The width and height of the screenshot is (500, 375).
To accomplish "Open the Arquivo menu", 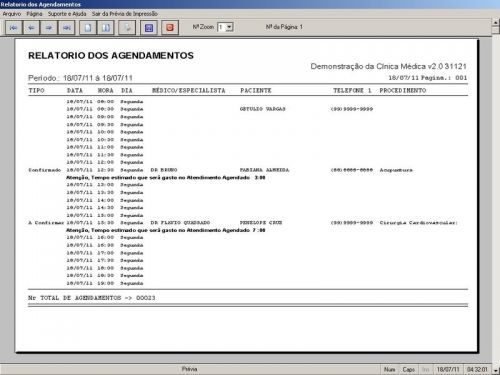I will (x=12, y=14).
